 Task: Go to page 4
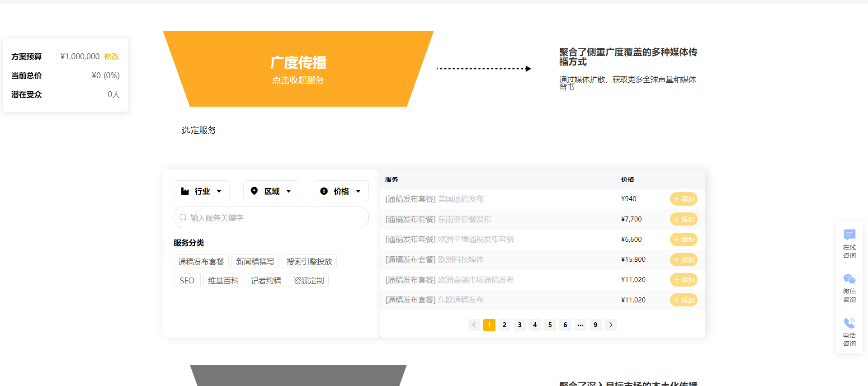[x=535, y=325]
